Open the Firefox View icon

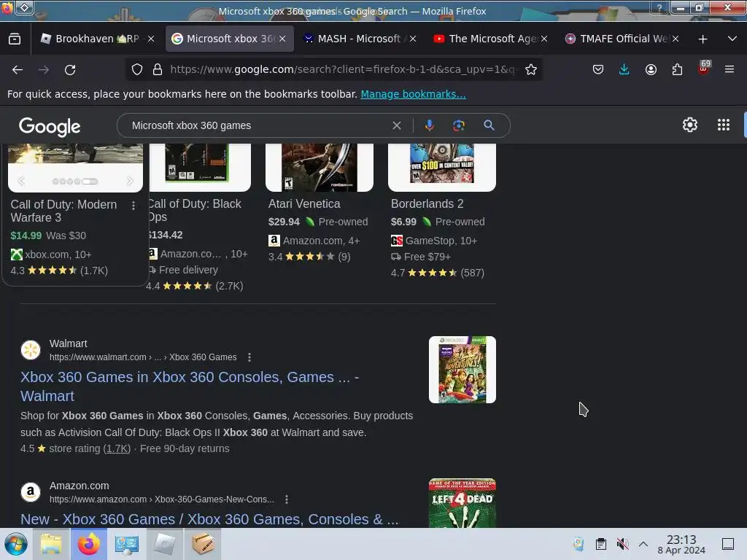15,39
